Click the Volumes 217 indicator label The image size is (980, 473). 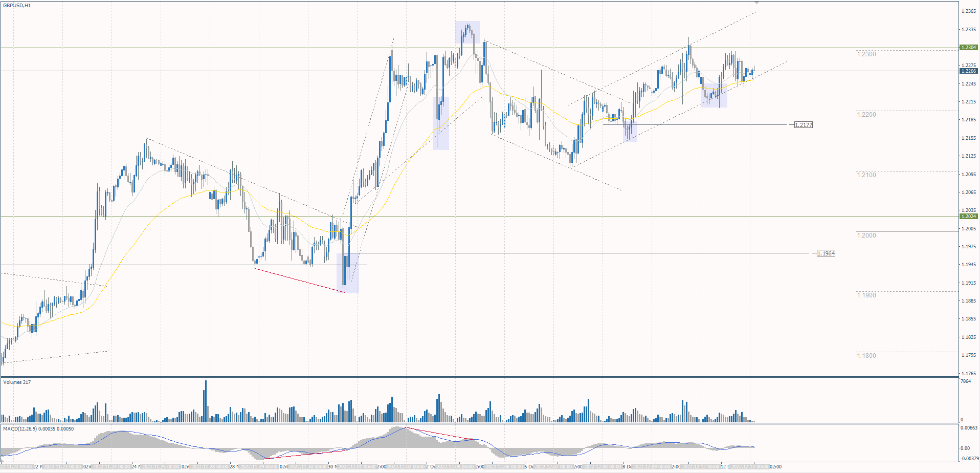point(17,382)
